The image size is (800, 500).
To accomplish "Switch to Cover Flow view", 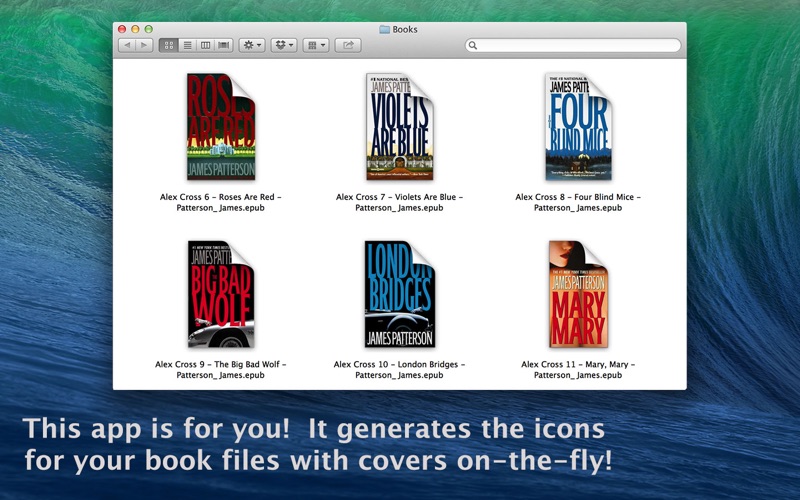I will 223,45.
